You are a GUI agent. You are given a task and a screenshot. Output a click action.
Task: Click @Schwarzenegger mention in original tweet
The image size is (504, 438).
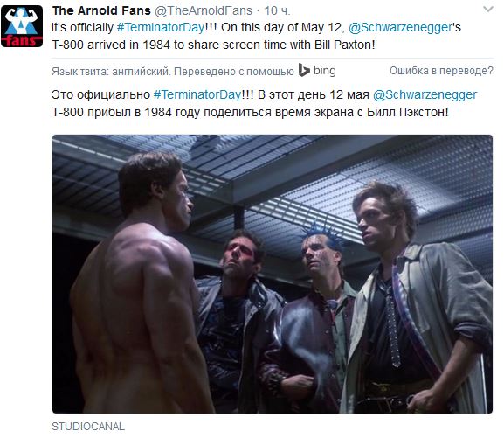pyautogui.click(x=400, y=27)
